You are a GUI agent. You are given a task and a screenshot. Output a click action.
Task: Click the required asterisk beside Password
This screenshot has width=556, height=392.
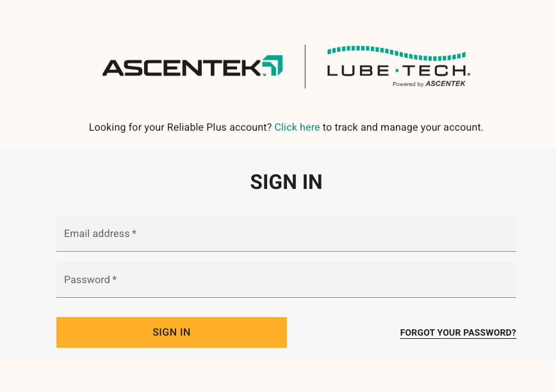pyautogui.click(x=115, y=279)
